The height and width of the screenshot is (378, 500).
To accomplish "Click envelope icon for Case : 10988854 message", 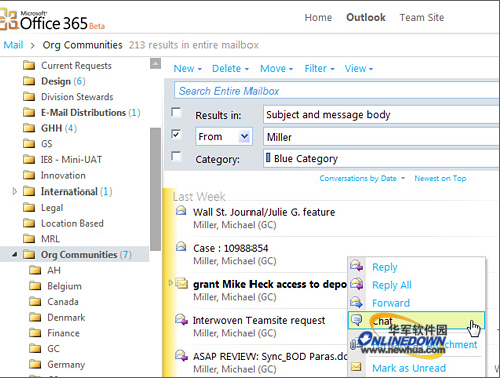I will [181, 247].
